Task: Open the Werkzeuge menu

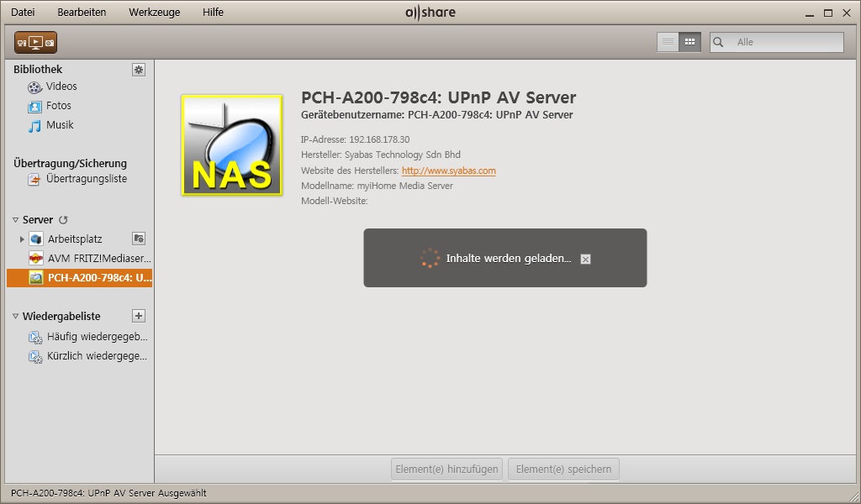Action: tap(154, 13)
